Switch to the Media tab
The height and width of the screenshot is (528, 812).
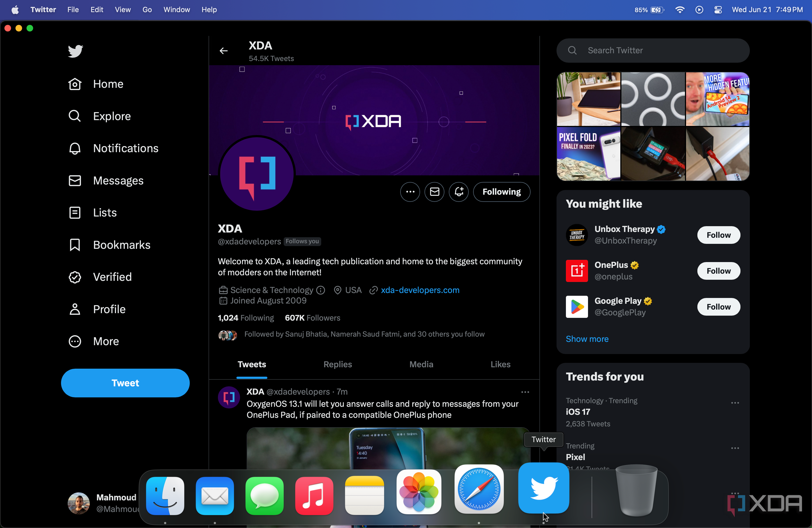pyautogui.click(x=421, y=364)
